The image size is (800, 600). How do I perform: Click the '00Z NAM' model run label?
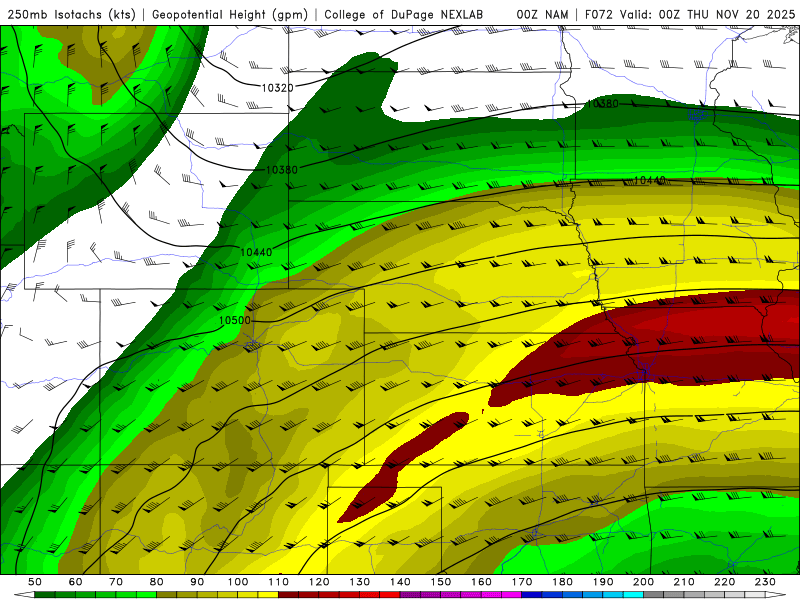coord(542,15)
